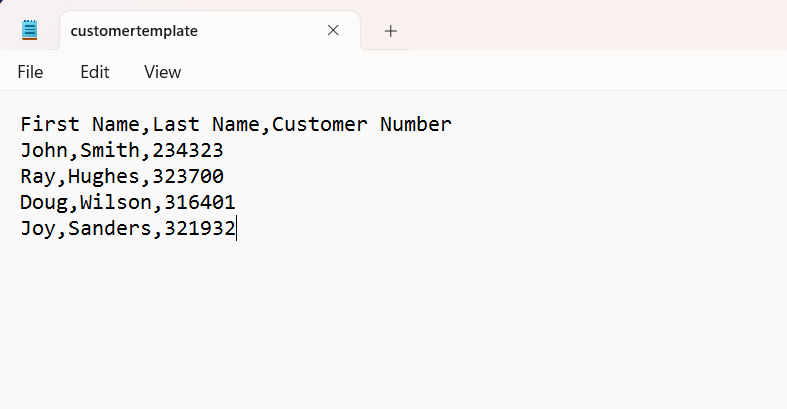Click on Last Name header text

206,124
